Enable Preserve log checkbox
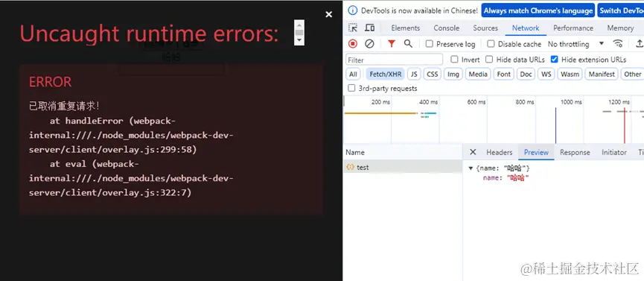The width and height of the screenshot is (644, 281). pyautogui.click(x=429, y=44)
